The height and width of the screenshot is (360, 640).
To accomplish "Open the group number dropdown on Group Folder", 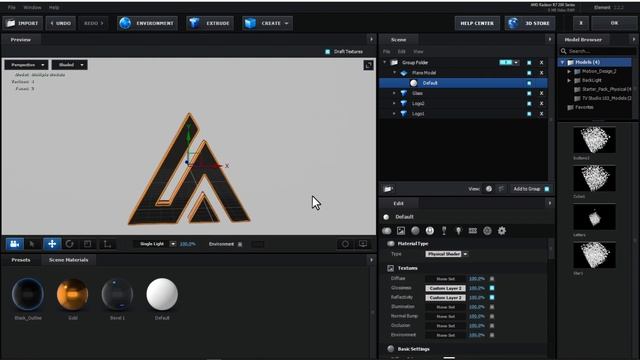I will coord(516,63).
